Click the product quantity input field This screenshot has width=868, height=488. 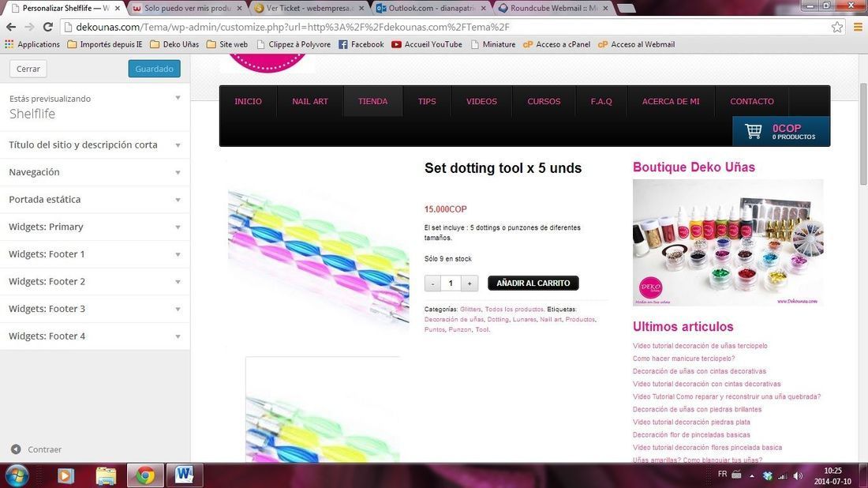pos(451,283)
